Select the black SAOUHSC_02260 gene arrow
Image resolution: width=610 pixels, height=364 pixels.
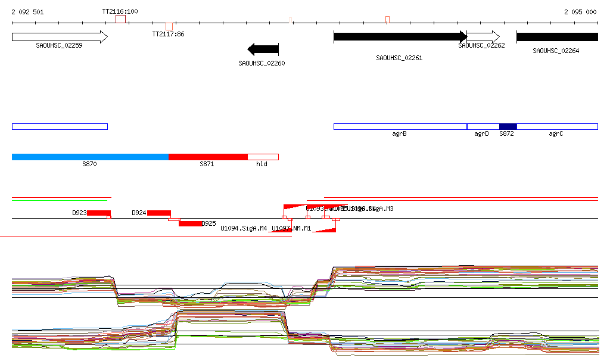tap(263, 49)
